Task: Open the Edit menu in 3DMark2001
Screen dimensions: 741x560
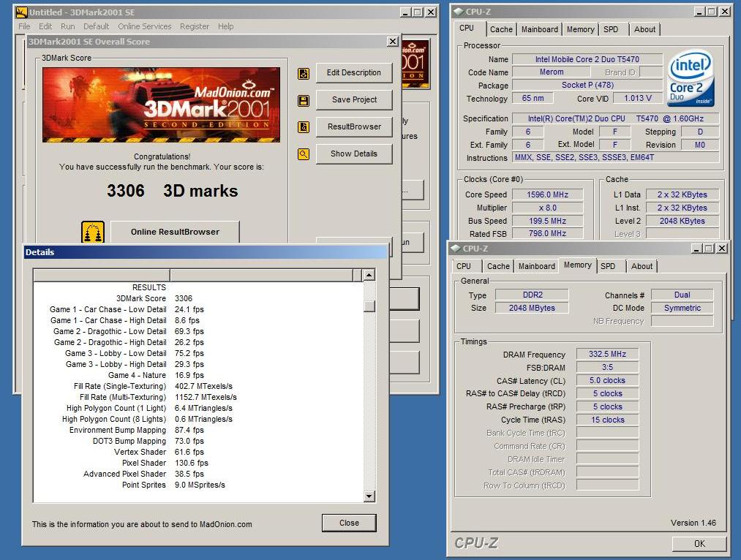Action: (45, 26)
